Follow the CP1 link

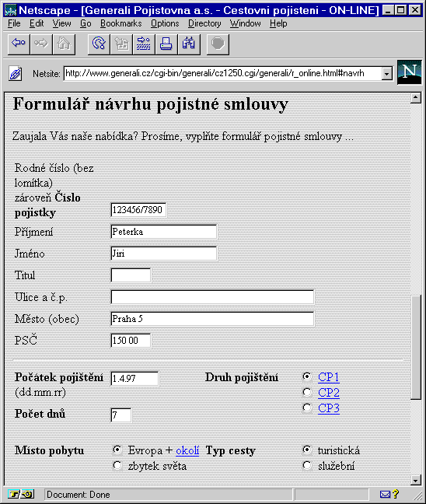pos(328,377)
